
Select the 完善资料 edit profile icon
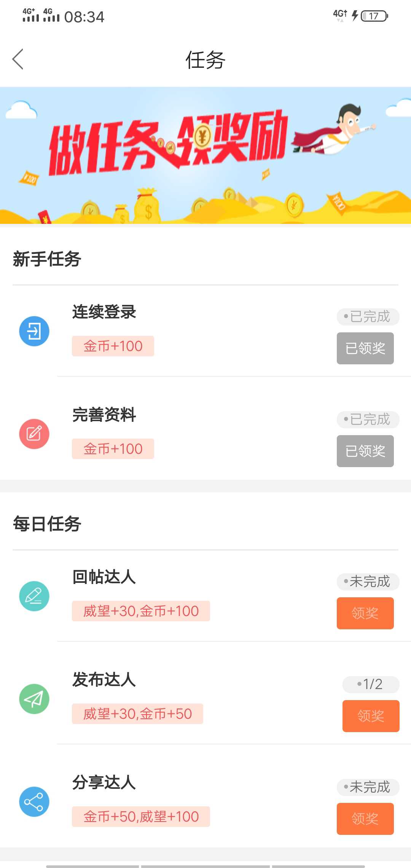coord(34,434)
